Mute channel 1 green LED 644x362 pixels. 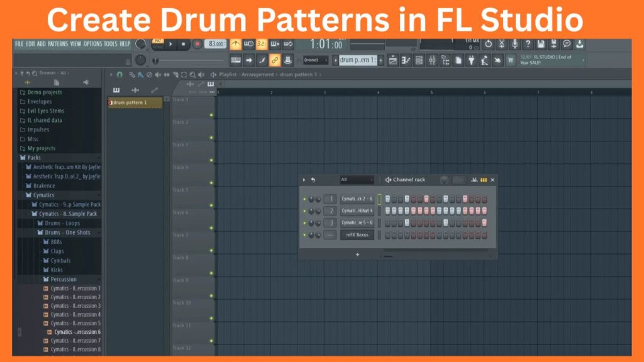point(304,199)
